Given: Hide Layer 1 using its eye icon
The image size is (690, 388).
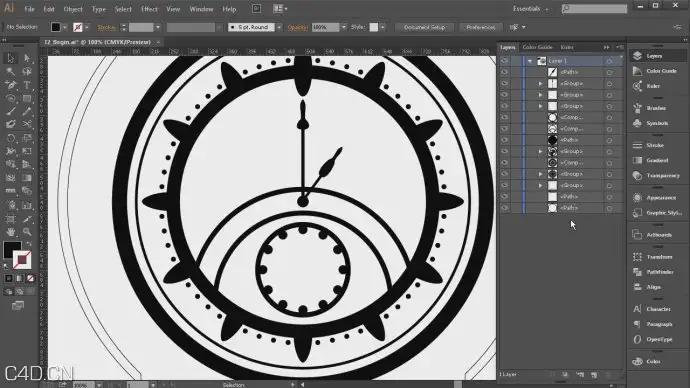Looking at the screenshot, I should click(504, 61).
